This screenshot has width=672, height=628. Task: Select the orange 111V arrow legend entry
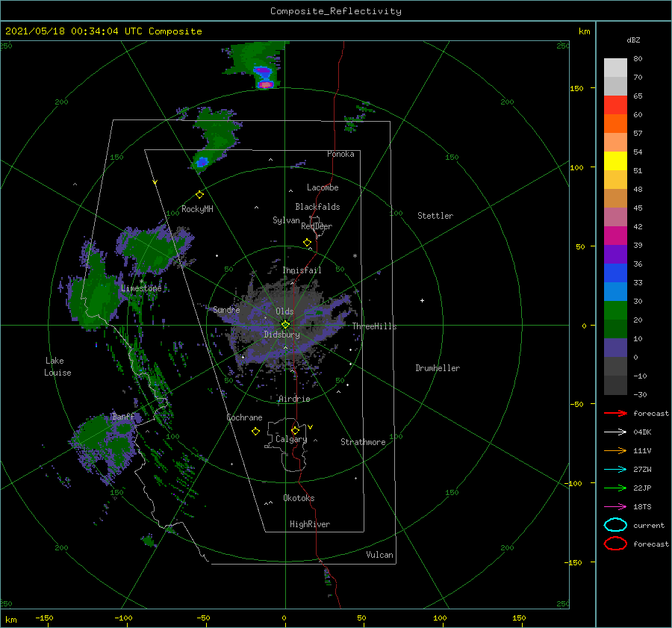pyautogui.click(x=615, y=450)
